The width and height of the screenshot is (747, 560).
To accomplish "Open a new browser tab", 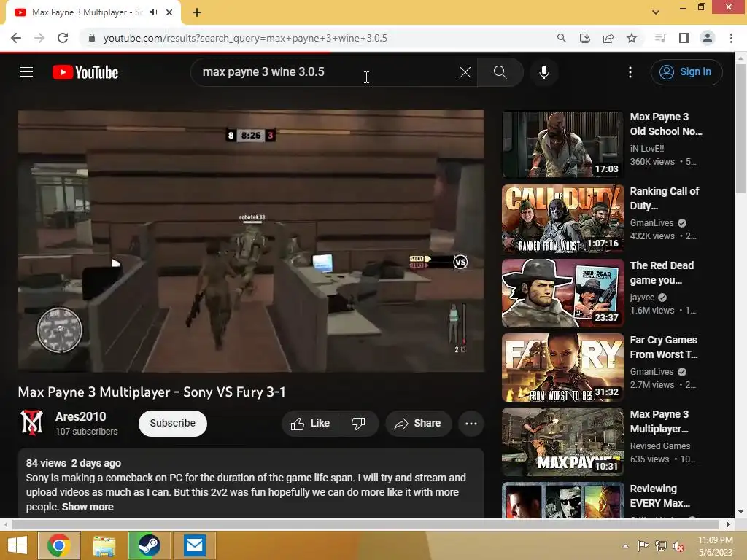I will click(197, 12).
